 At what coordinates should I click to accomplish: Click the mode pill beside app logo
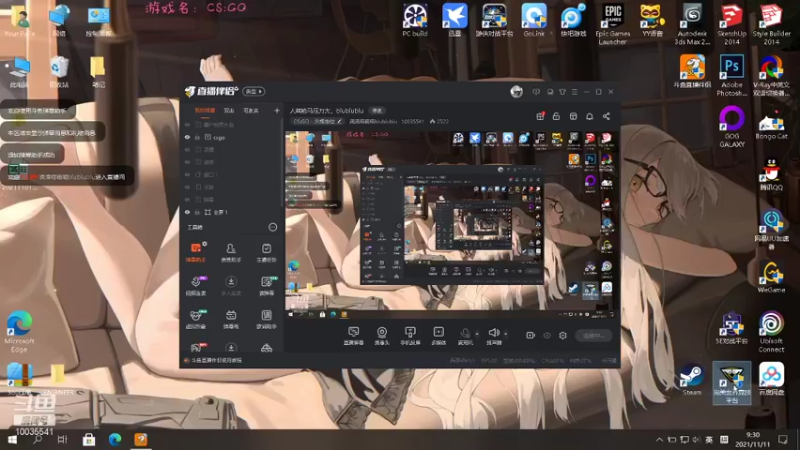point(254,91)
